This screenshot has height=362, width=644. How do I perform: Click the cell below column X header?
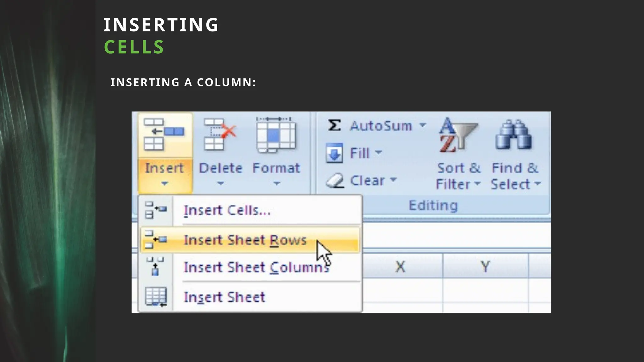click(x=402, y=291)
